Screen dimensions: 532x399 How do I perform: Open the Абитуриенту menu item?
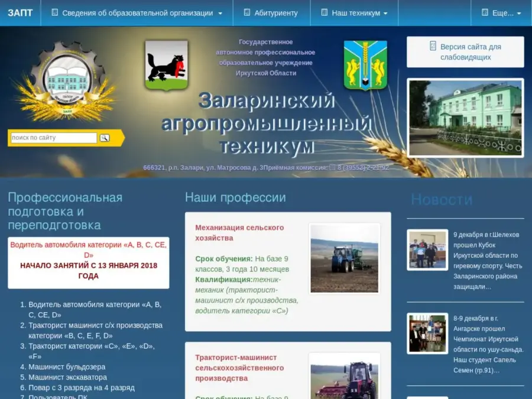click(271, 13)
